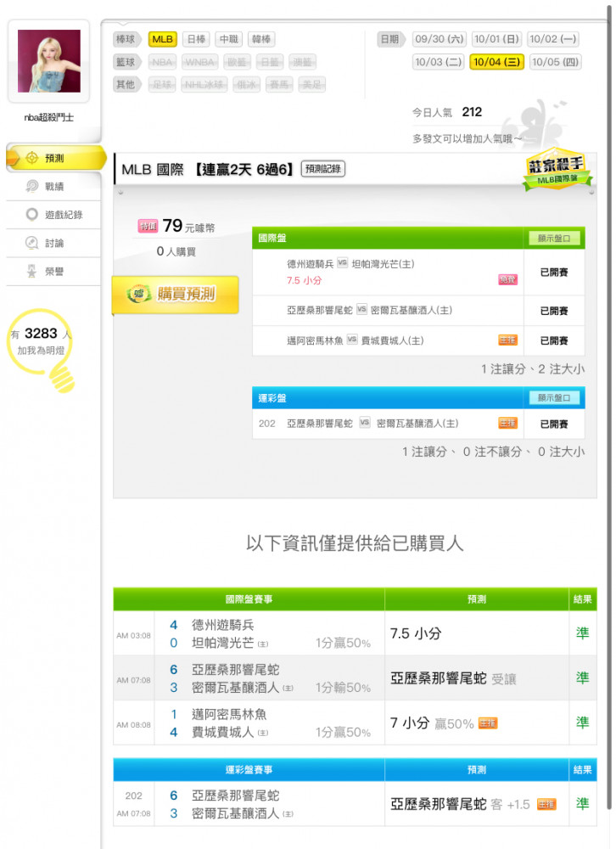Click the 榮譽 medal icon
The width and height of the screenshot is (616, 849).
32,271
